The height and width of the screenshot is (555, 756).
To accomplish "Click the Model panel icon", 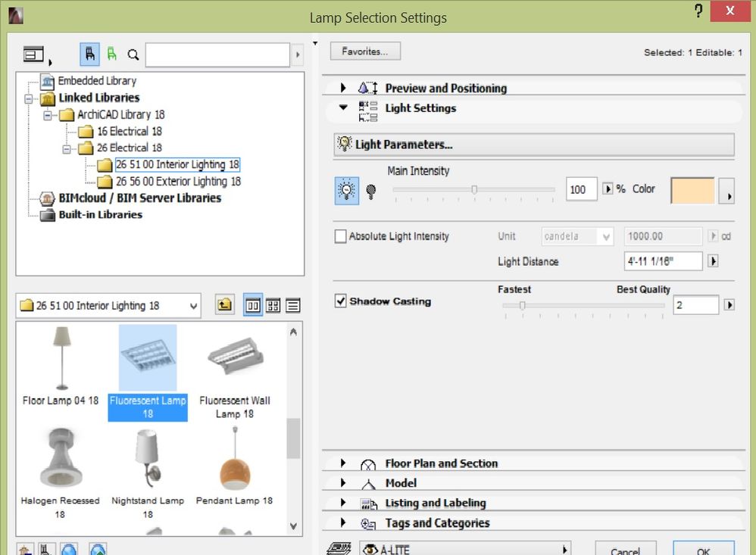I will 368,484.
